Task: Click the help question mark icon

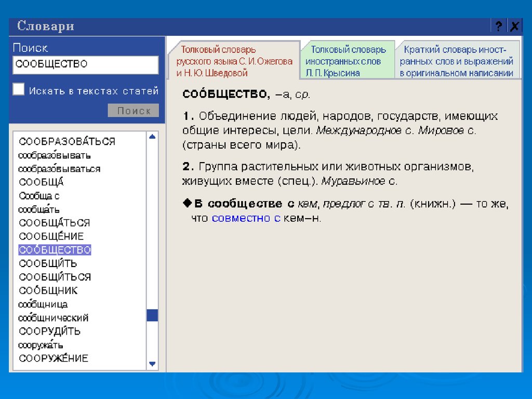Action: 499,26
